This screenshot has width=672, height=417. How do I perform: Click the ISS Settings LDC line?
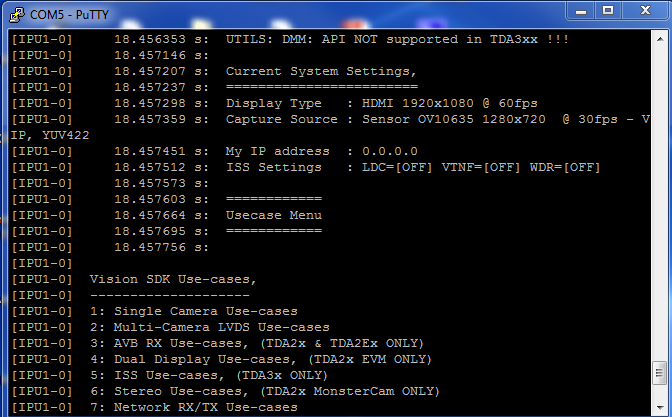tap(413, 167)
